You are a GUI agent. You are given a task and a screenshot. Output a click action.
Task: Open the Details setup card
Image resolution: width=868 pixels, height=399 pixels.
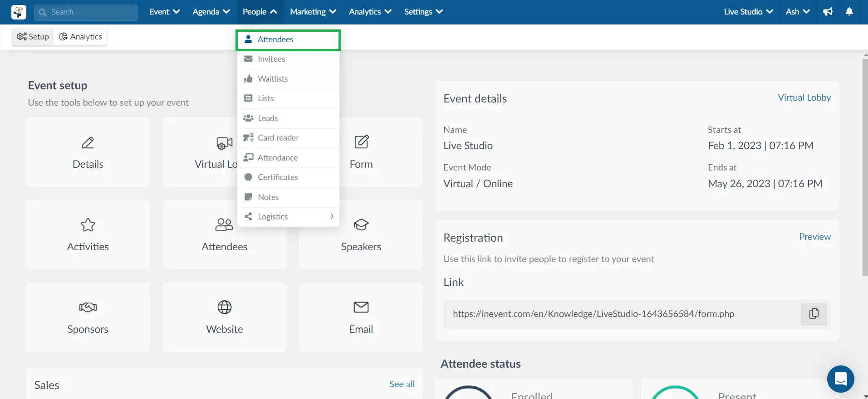point(88,152)
